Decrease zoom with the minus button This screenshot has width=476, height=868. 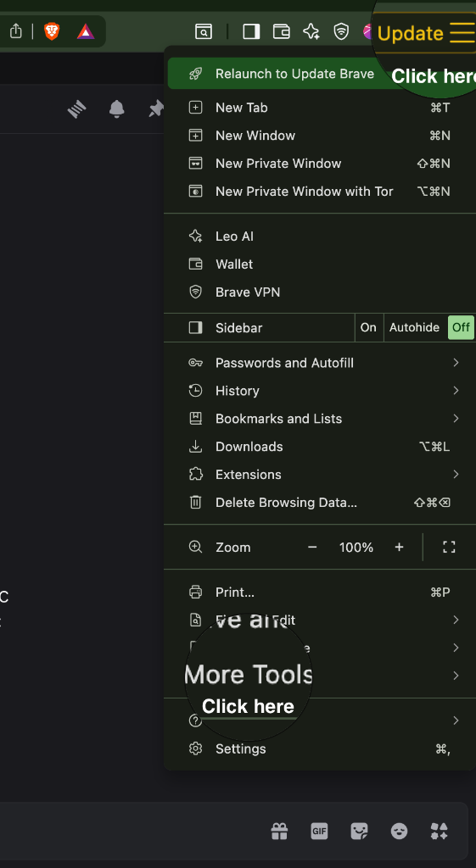coord(312,548)
